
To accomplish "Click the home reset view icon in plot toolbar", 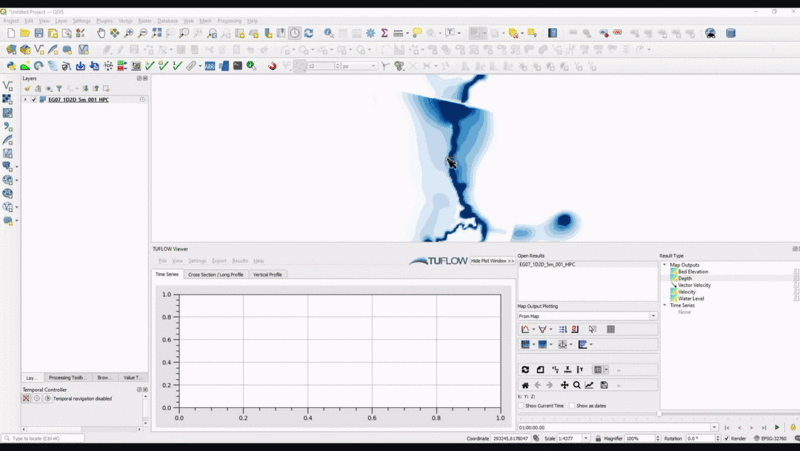I will point(525,385).
